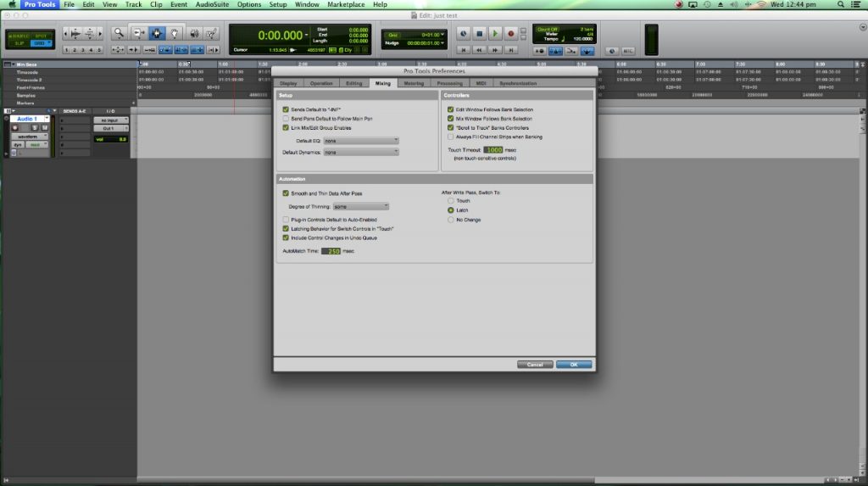Select SPOT edit mode
This screenshot has height=486, width=868.
pyautogui.click(x=41, y=36)
